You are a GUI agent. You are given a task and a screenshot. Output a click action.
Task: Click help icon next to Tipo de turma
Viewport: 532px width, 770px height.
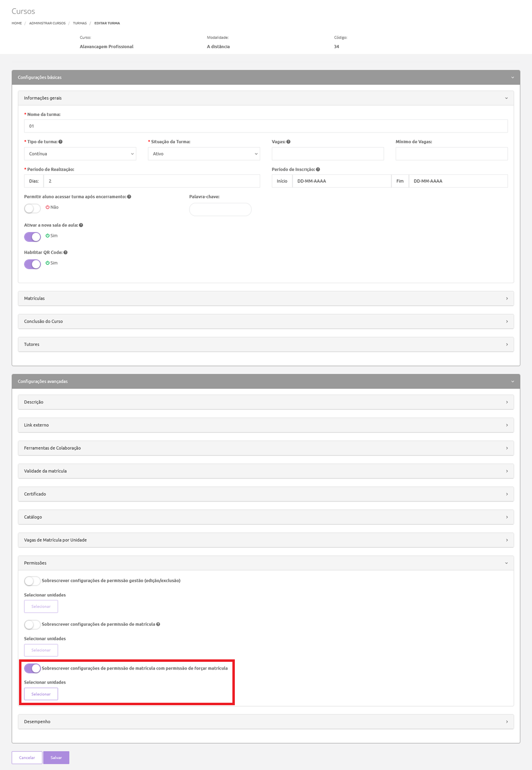click(60, 142)
